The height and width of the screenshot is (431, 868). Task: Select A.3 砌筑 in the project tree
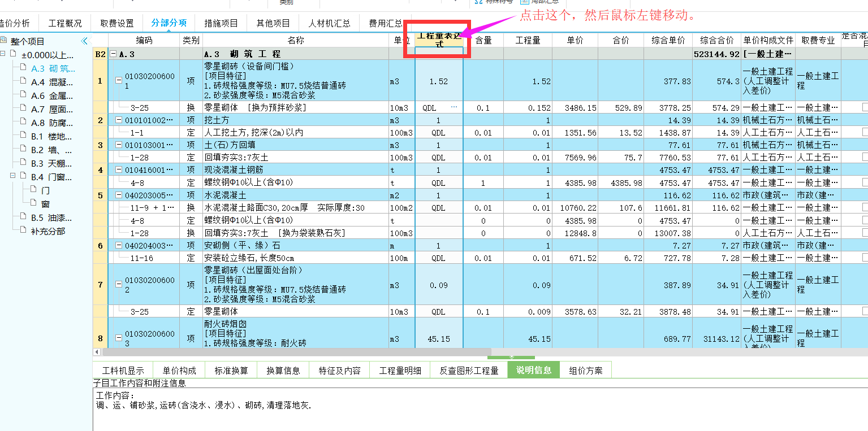point(53,68)
